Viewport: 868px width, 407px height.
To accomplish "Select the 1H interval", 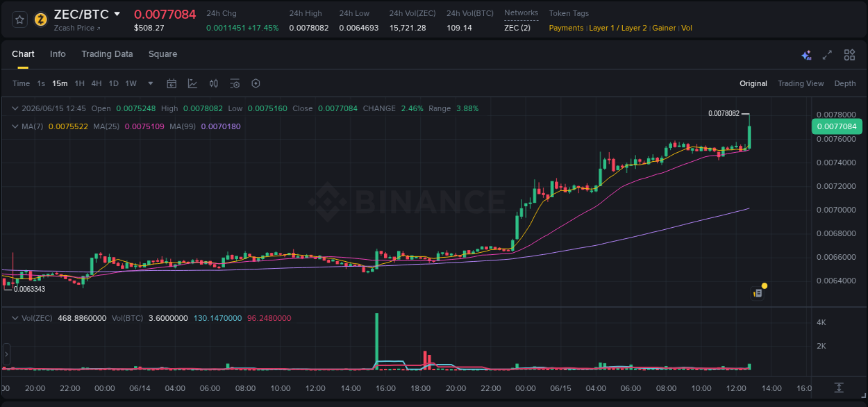I will pyautogui.click(x=79, y=83).
